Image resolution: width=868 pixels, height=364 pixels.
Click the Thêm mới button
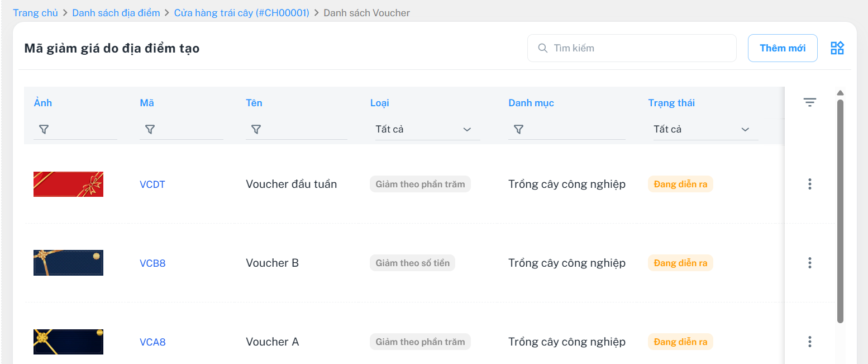coord(782,48)
